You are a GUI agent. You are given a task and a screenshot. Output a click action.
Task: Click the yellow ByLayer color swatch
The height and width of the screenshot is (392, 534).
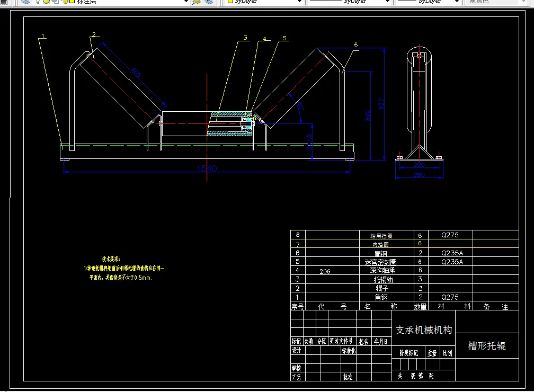[x=230, y=2]
